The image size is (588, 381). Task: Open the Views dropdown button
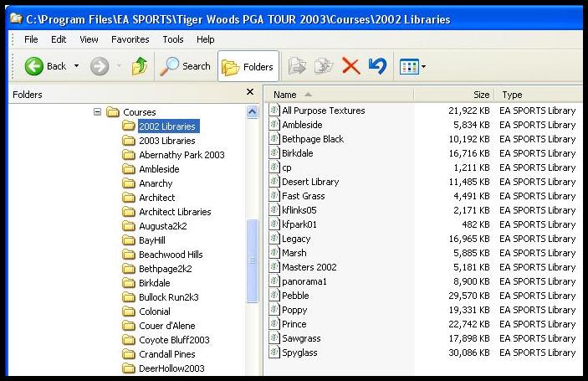tap(412, 67)
